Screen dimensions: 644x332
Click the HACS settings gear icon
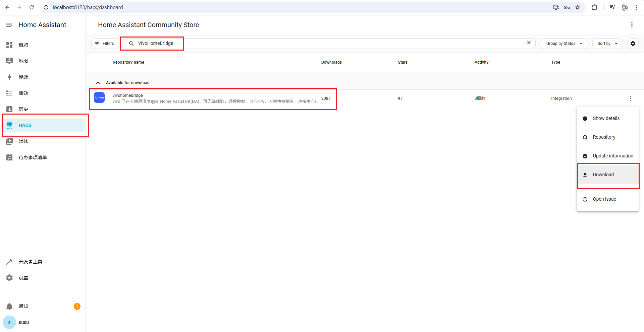tap(633, 44)
